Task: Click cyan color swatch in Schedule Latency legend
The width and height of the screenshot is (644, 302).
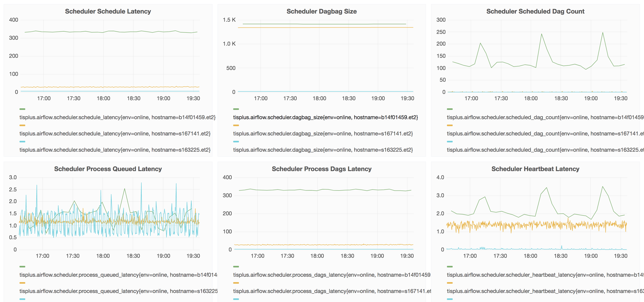Action: 22,142
